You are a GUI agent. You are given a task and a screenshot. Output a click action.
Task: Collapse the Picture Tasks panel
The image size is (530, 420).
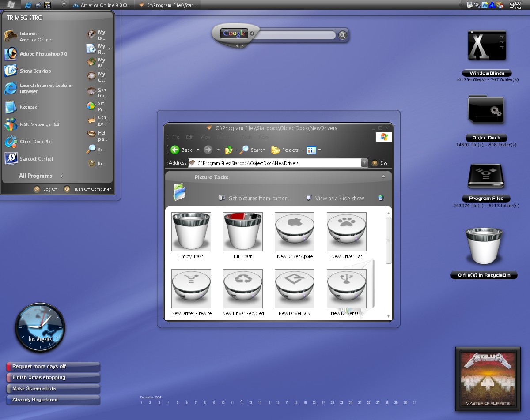384,176
